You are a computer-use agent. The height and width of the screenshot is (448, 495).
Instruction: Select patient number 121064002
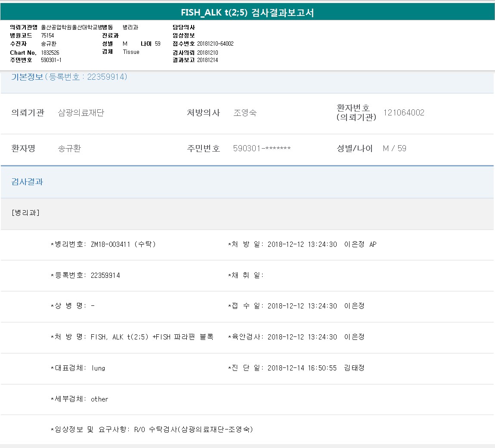pos(403,113)
